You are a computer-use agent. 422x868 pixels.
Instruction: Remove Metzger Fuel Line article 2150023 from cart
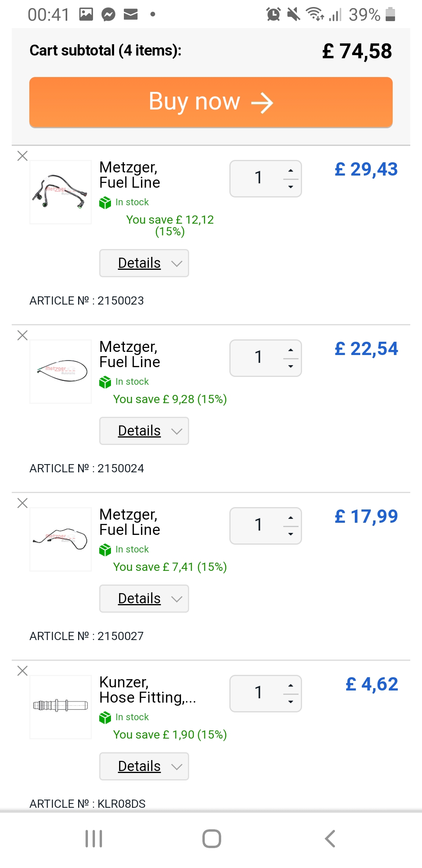pyautogui.click(x=23, y=156)
